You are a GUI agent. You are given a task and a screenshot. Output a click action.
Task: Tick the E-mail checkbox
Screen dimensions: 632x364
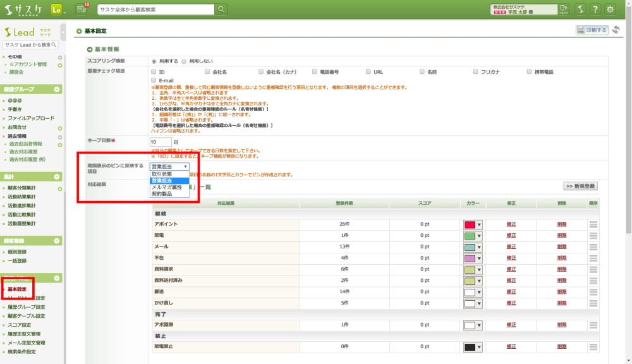(x=154, y=81)
